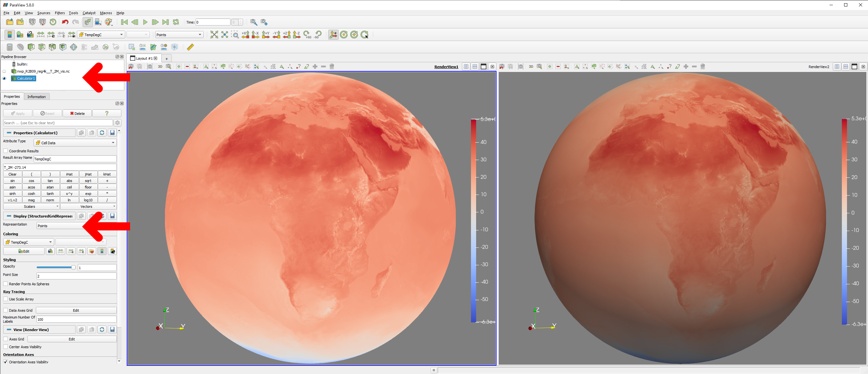Screen dimensions: 868x374
Task: Switch to the Information tab
Action: (x=36, y=97)
